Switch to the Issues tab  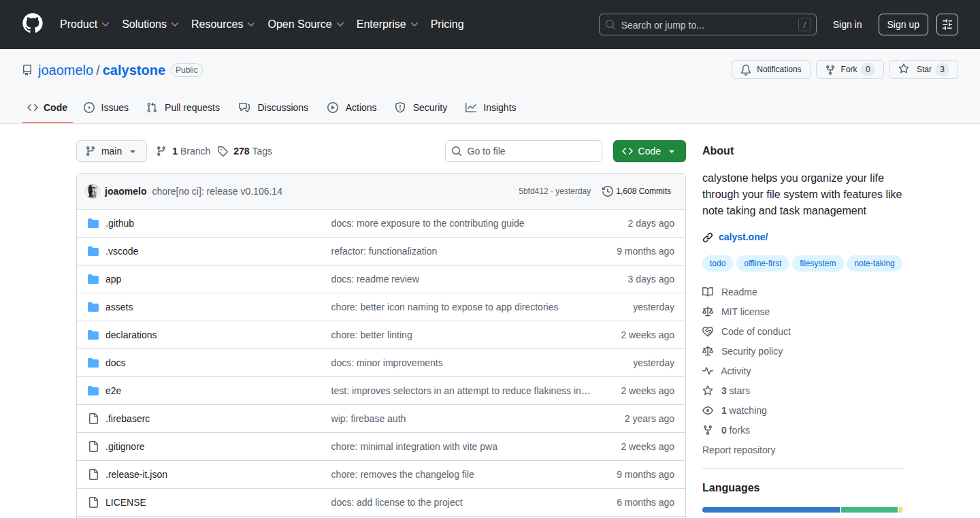coord(106,108)
